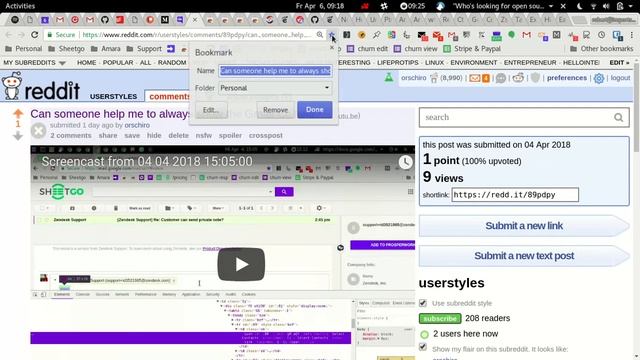This screenshot has height=360, width=640.
Task: Upvote the post with the orange arrow
Action: 18,113
